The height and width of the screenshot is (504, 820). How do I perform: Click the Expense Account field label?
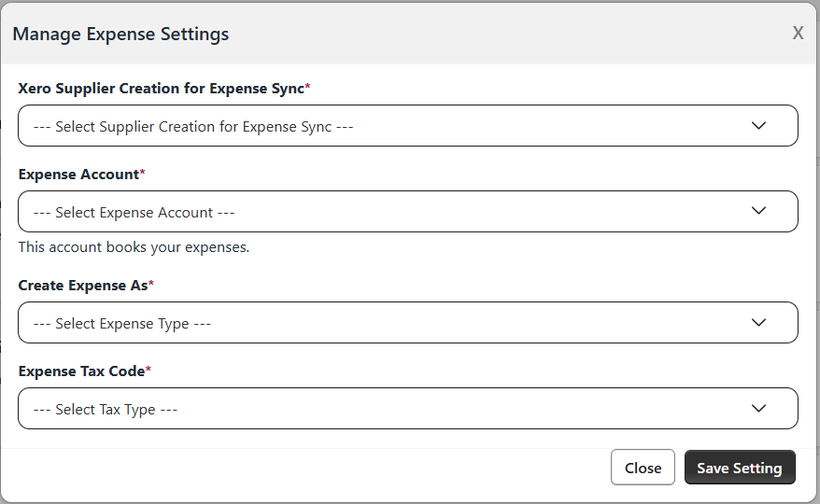point(78,175)
